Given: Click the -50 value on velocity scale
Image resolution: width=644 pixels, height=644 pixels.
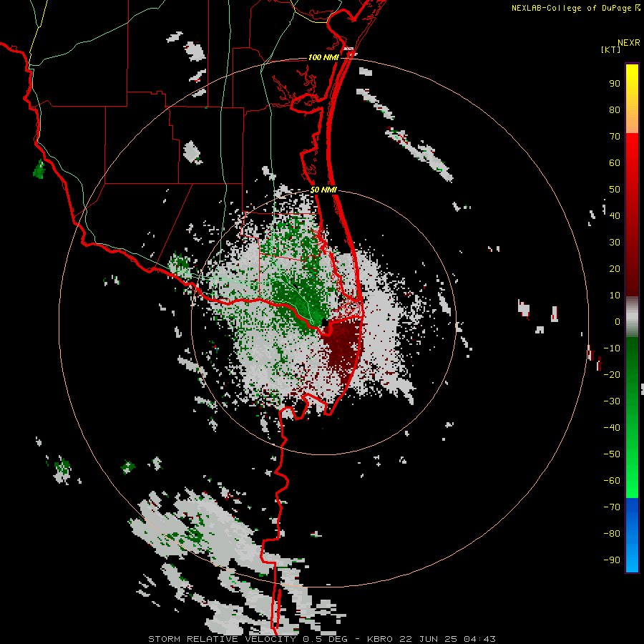Looking at the screenshot, I should pyautogui.click(x=612, y=454).
